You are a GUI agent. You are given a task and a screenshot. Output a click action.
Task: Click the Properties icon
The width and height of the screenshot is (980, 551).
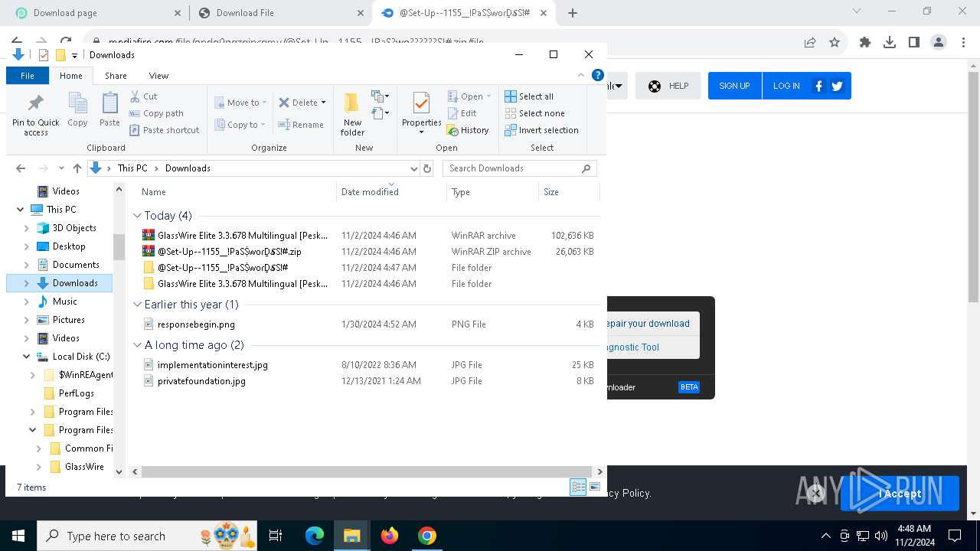[x=421, y=103]
